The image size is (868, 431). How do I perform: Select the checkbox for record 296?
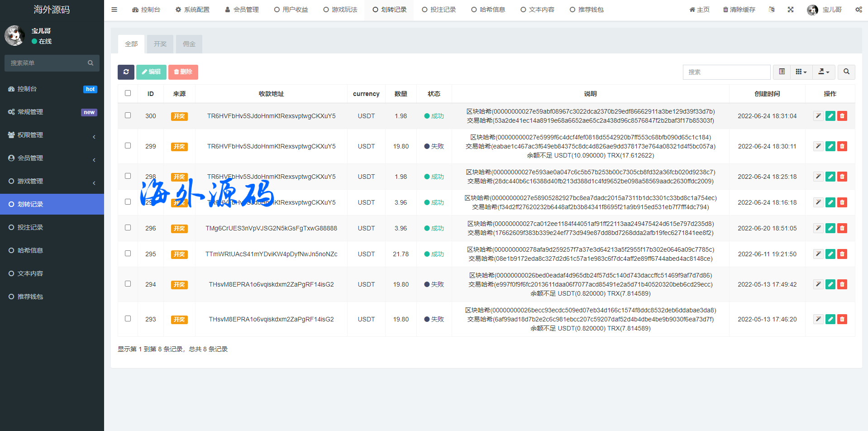pos(128,228)
